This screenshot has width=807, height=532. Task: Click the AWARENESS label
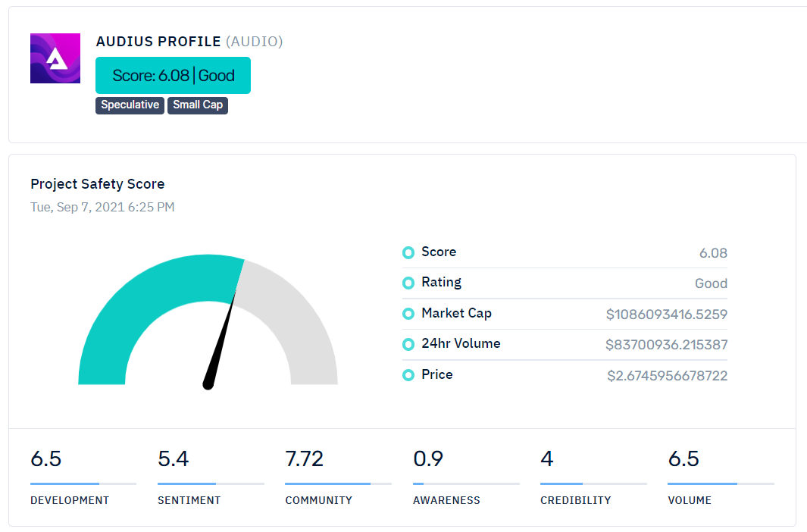click(x=446, y=500)
